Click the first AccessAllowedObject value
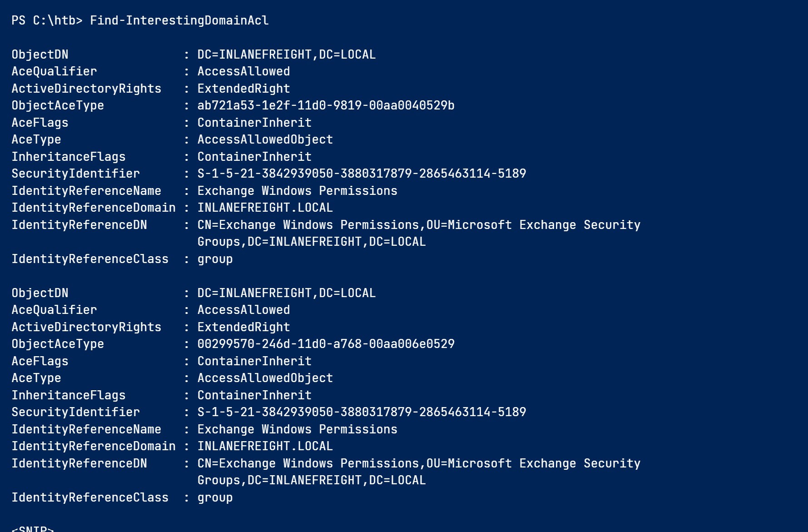Viewport: 808px width, 532px height. (265, 139)
